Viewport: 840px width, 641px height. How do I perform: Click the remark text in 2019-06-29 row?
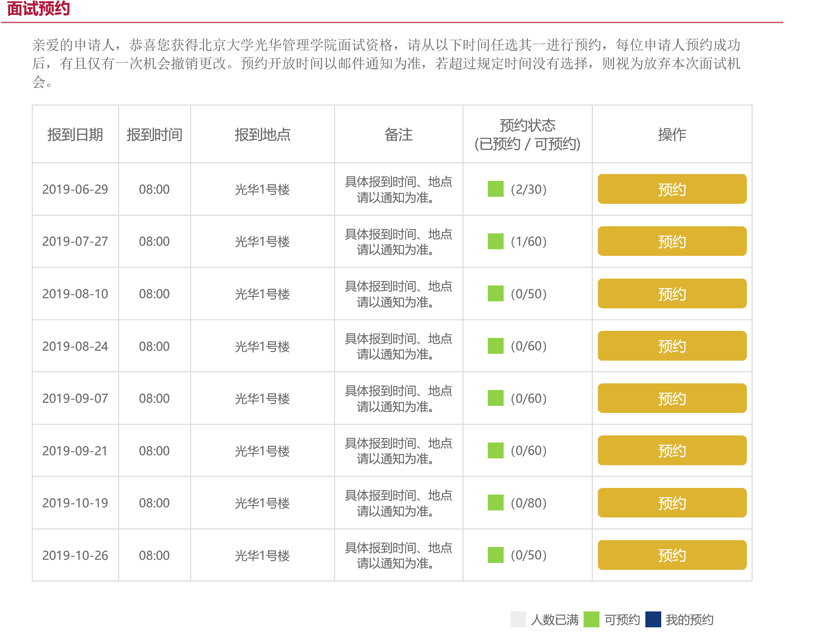pyautogui.click(x=399, y=189)
